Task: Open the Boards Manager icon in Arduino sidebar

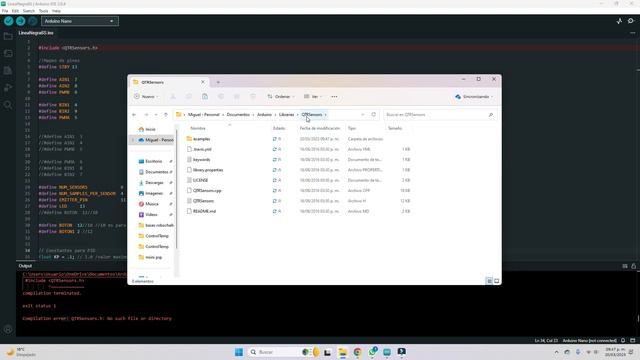Action: (x=8, y=53)
